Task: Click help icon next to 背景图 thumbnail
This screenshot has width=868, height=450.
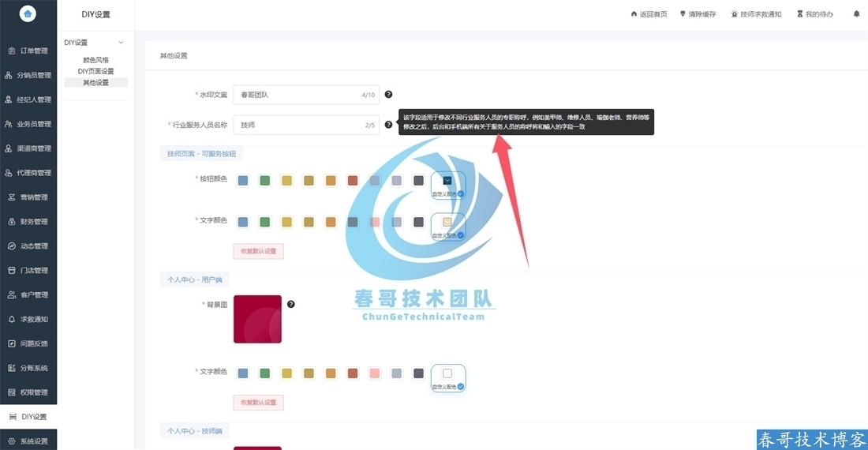Action: click(x=290, y=304)
